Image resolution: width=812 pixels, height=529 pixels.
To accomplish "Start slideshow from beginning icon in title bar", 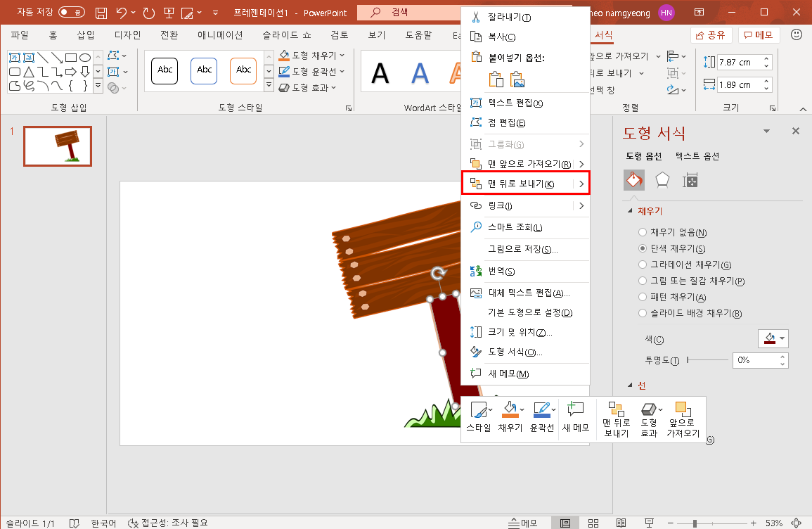I will click(x=169, y=13).
